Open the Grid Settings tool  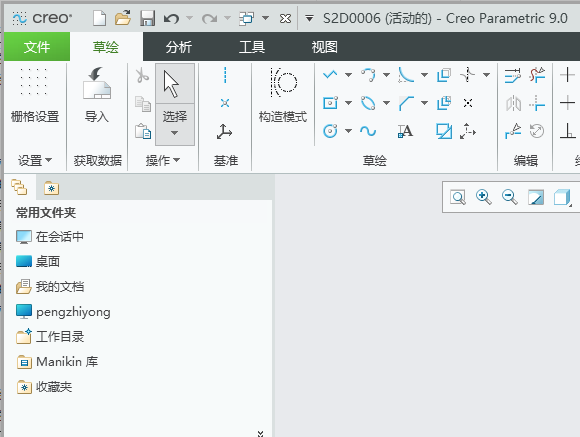pos(34,95)
